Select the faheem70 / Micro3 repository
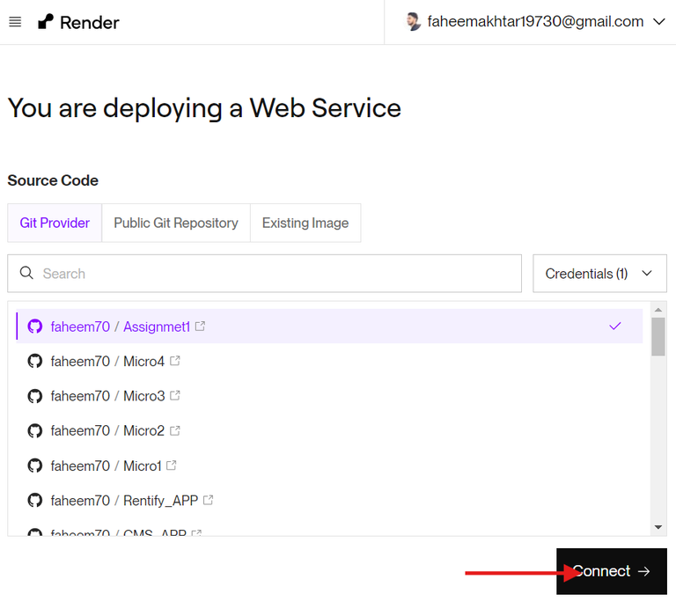 point(329,396)
